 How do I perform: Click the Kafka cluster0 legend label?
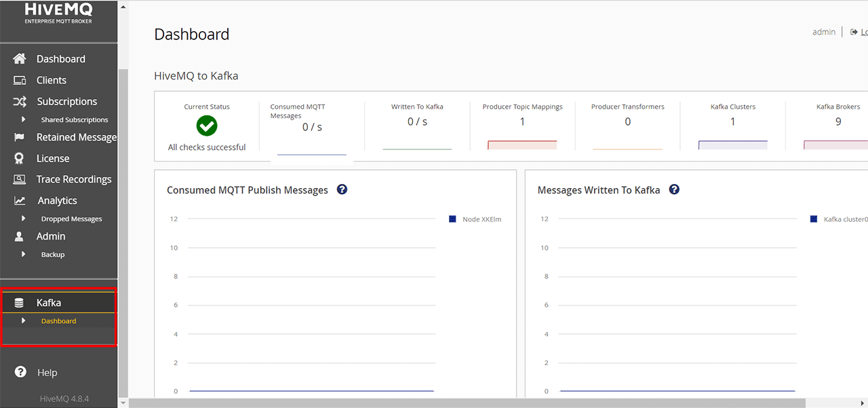click(x=846, y=219)
